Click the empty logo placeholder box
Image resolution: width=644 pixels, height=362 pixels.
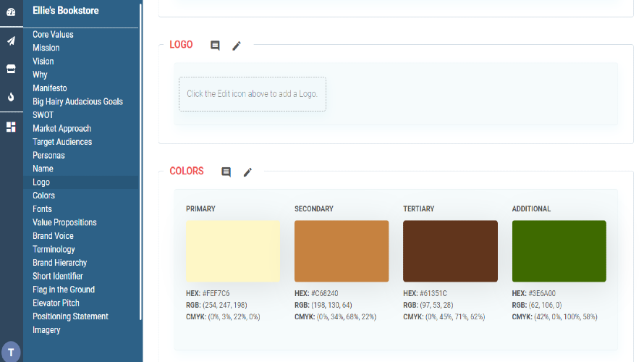tap(253, 94)
